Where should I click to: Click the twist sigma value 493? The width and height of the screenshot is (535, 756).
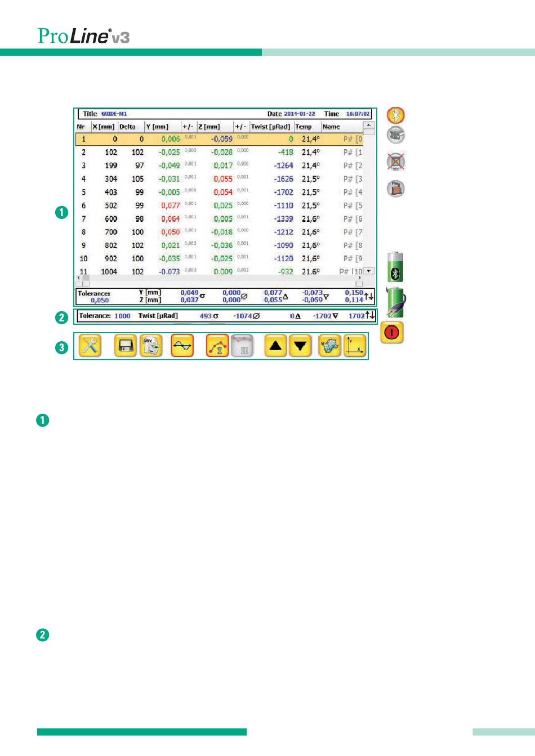coord(206,316)
